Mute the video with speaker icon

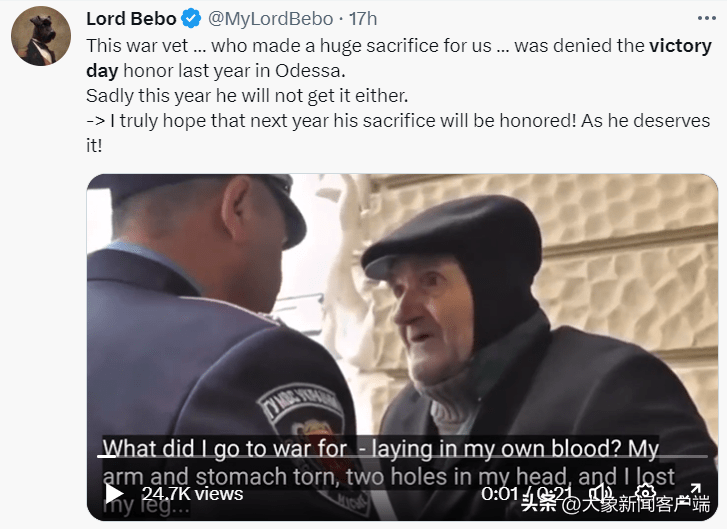(x=603, y=493)
